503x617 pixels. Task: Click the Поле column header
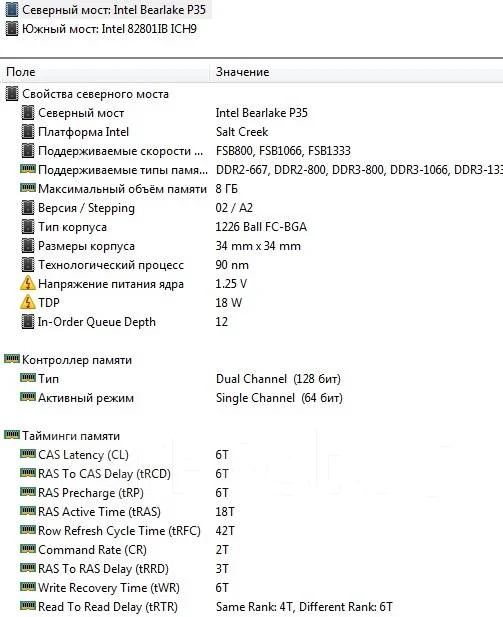point(21,72)
